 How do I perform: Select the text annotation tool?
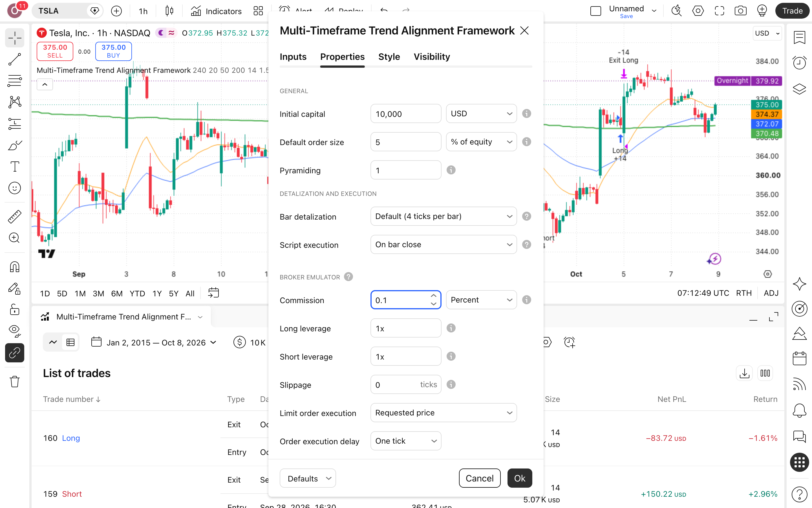tap(14, 167)
